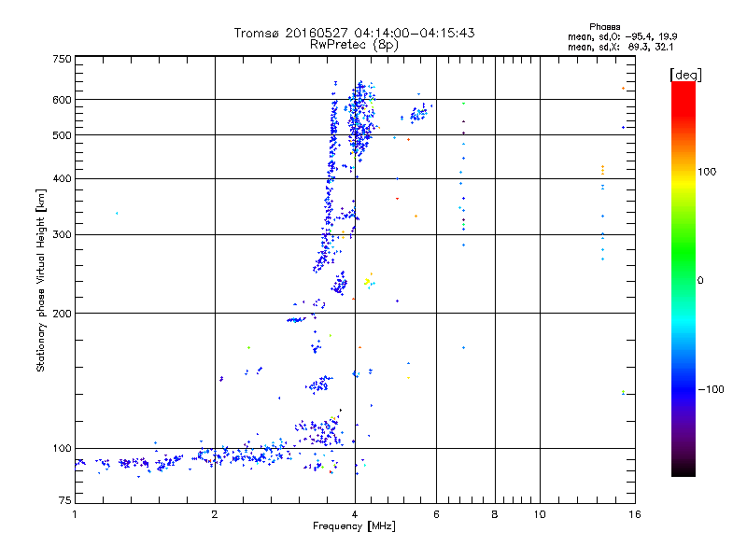Click 'mean, sd,O: -95.4, 19.9' text
The height and width of the screenshot is (560, 747).
point(622,36)
